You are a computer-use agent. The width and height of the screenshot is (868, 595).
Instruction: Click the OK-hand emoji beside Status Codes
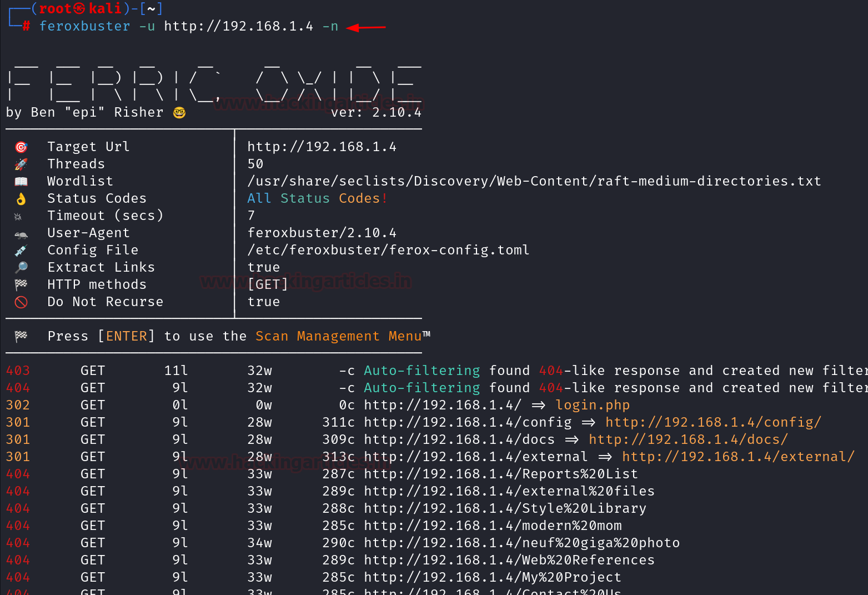click(x=21, y=199)
